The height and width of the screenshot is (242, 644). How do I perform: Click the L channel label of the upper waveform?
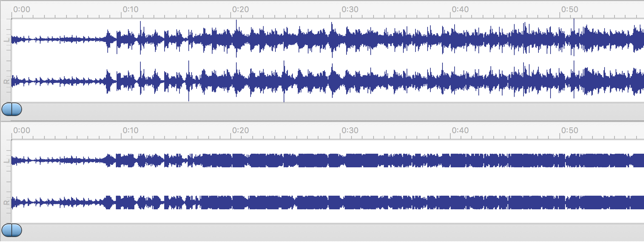point(6,40)
